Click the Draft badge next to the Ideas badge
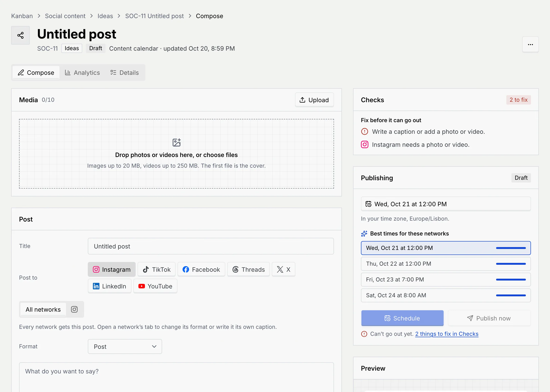The width and height of the screenshot is (550, 392). click(x=96, y=48)
